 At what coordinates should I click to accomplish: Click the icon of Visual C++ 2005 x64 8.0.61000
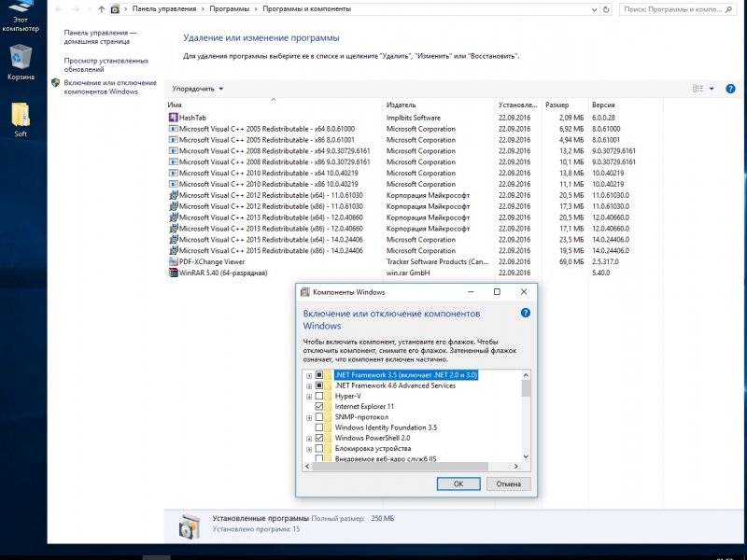pos(174,129)
